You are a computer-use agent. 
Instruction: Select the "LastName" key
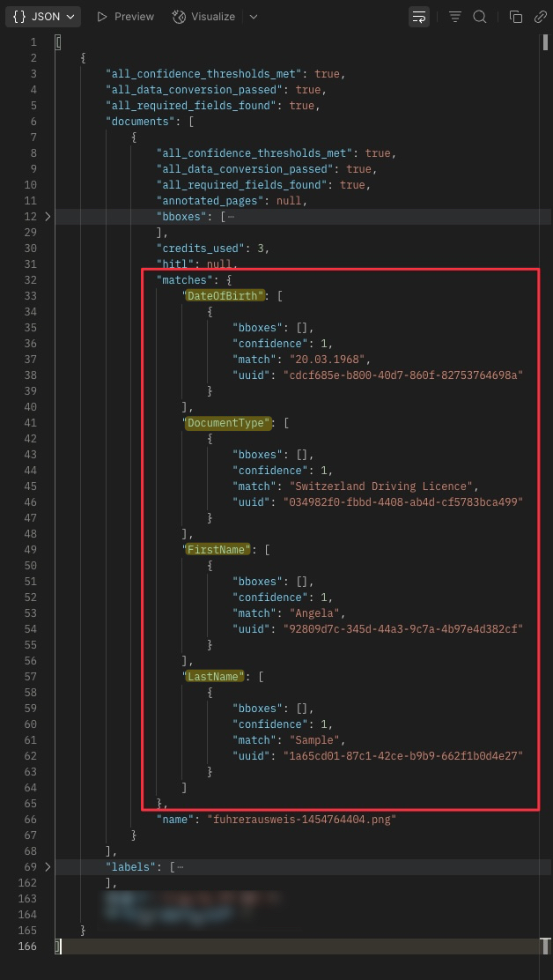(216, 677)
